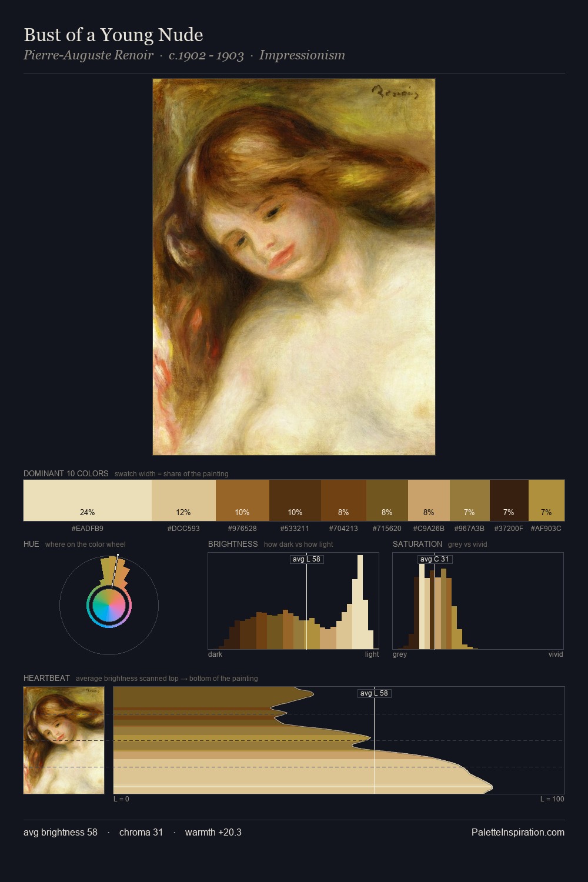The image size is (588, 882).
Task: Click the 'HEARTBEAT' section heading
Action: [x=46, y=678]
